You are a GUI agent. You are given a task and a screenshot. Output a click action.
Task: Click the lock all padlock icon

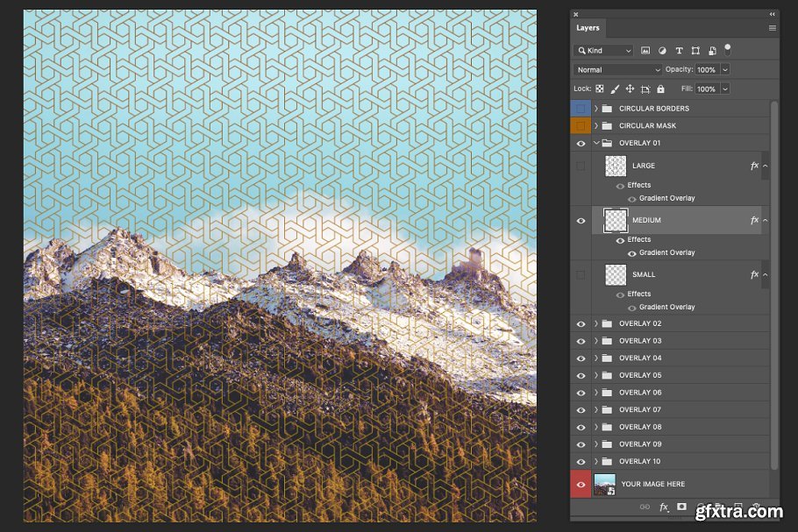click(660, 89)
